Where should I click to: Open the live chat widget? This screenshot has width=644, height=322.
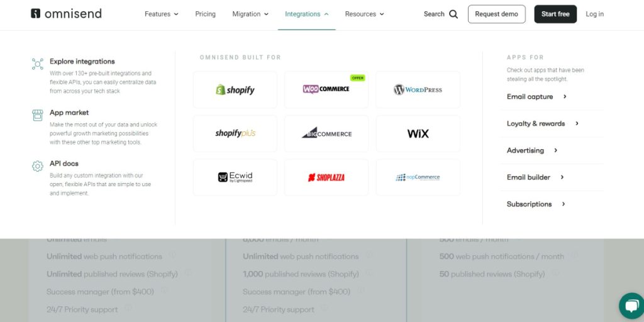click(631, 306)
